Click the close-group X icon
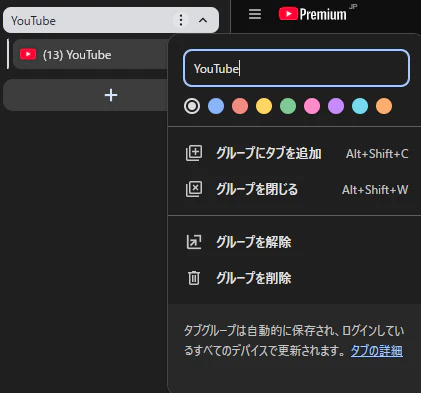This screenshot has width=421, height=393. click(x=194, y=189)
